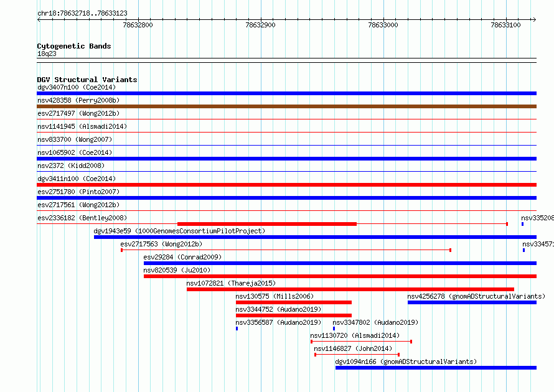The width and height of the screenshot is (554, 392).
Task: Select the DGV Structural Variants track title
Action: (x=87, y=80)
